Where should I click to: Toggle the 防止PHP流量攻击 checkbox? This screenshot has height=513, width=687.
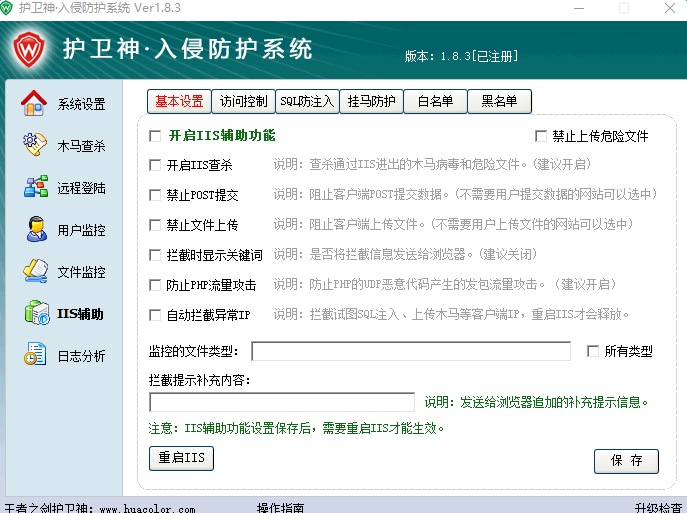point(155,285)
